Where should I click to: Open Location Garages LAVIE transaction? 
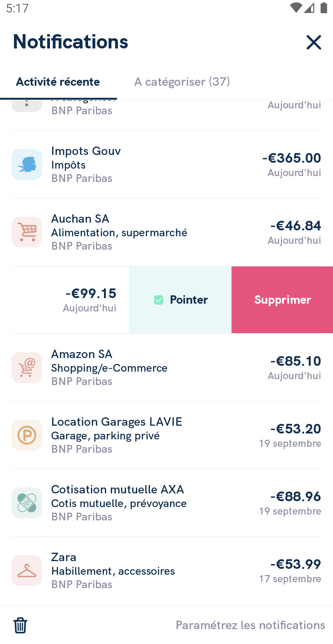pos(166,435)
